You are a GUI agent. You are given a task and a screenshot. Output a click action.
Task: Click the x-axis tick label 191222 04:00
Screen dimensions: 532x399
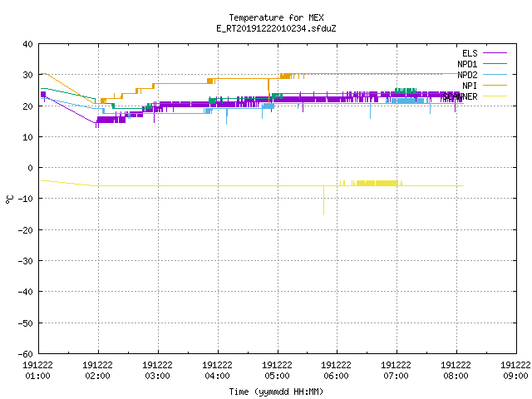(x=217, y=371)
